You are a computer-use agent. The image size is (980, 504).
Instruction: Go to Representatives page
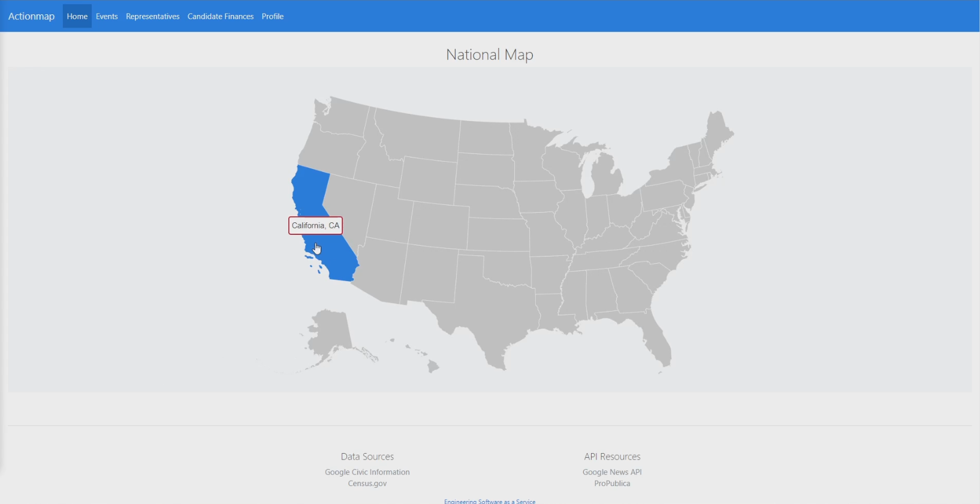click(153, 16)
